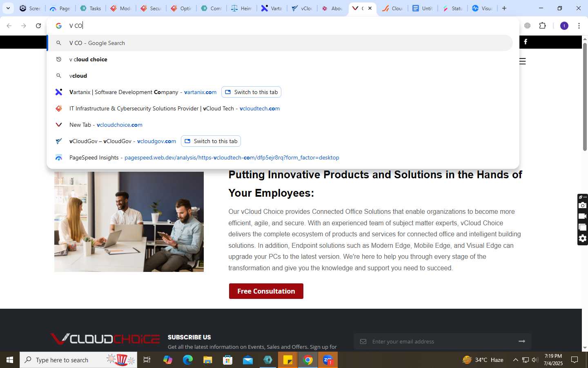Open the Untitled Google Docs tab

423,8
